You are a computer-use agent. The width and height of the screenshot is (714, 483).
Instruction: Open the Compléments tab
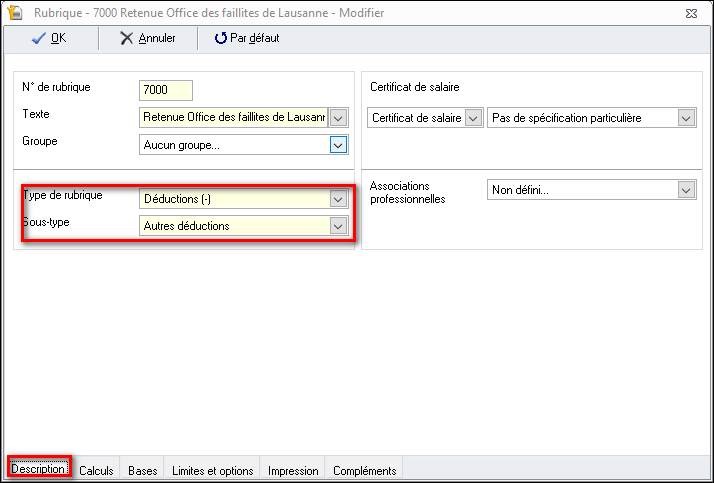click(x=364, y=470)
